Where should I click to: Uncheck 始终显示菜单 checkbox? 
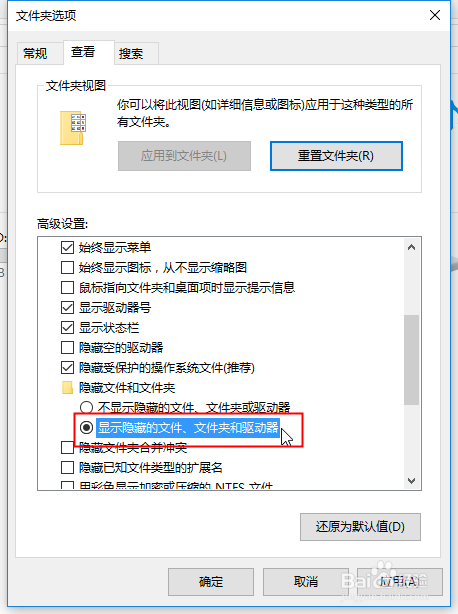(x=67, y=247)
